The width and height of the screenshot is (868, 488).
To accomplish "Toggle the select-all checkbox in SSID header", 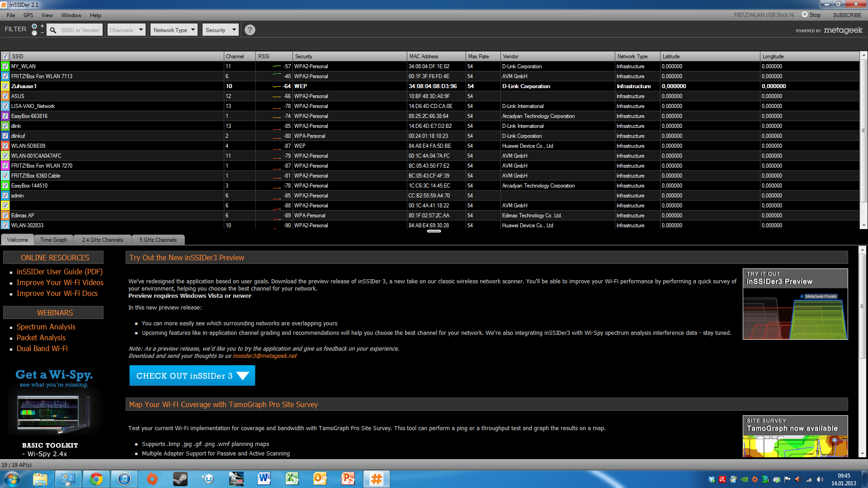I will (5, 56).
